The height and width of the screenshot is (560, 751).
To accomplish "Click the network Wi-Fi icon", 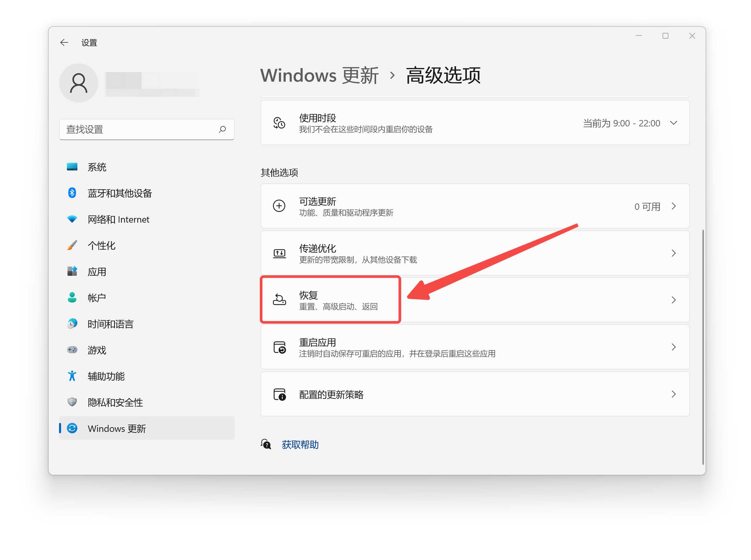I will 72,219.
